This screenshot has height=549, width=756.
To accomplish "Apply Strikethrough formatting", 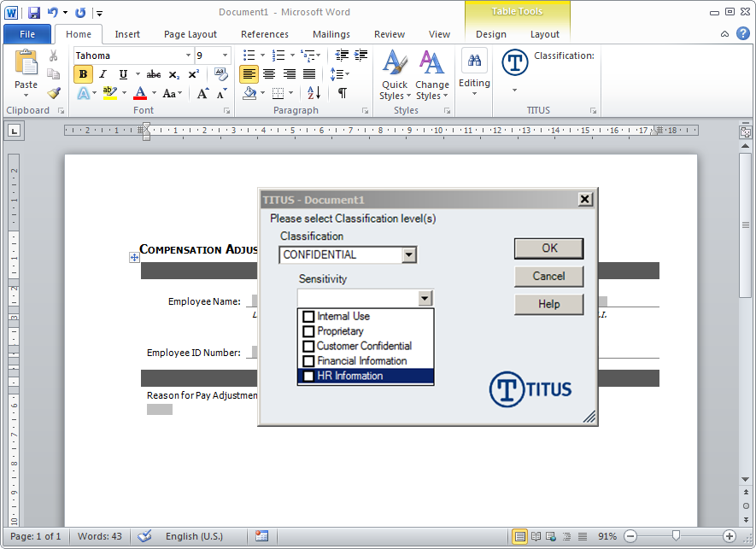I will (x=154, y=74).
